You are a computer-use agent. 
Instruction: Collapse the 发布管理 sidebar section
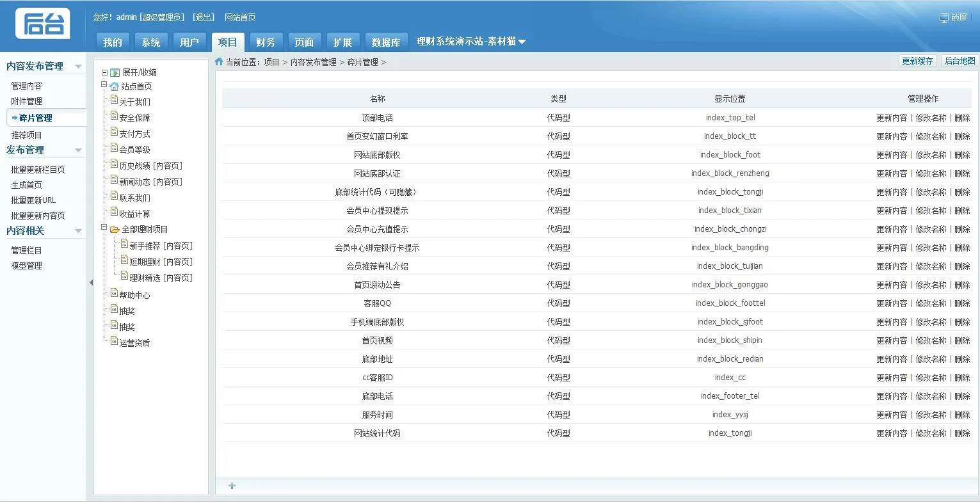[x=78, y=150]
